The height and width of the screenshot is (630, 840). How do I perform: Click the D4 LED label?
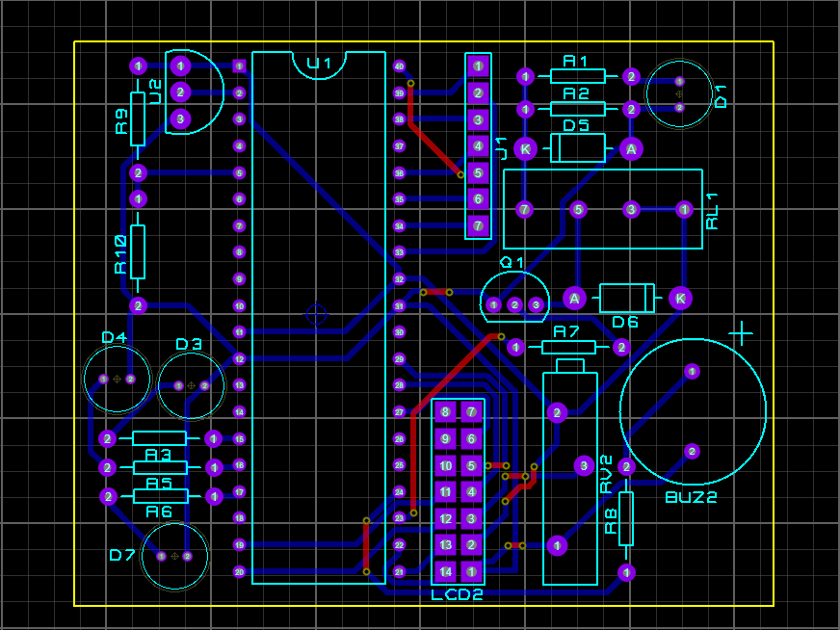[x=114, y=337]
